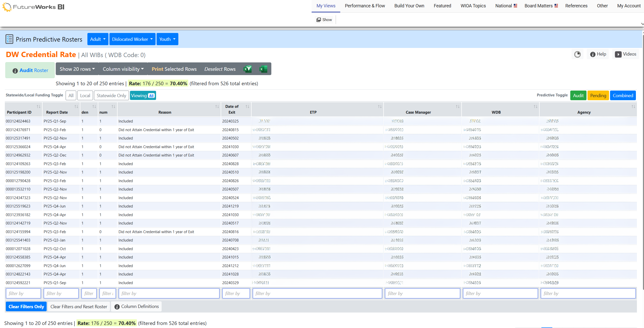Expand the collapsed header chevron at right
Image resolution: width=644 pixels, height=328 pixels.
(642, 24)
